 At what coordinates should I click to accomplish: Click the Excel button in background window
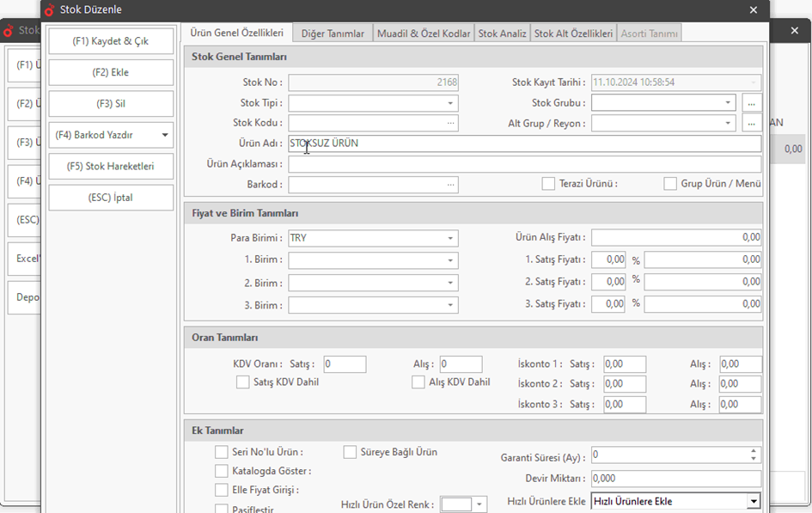click(24, 259)
